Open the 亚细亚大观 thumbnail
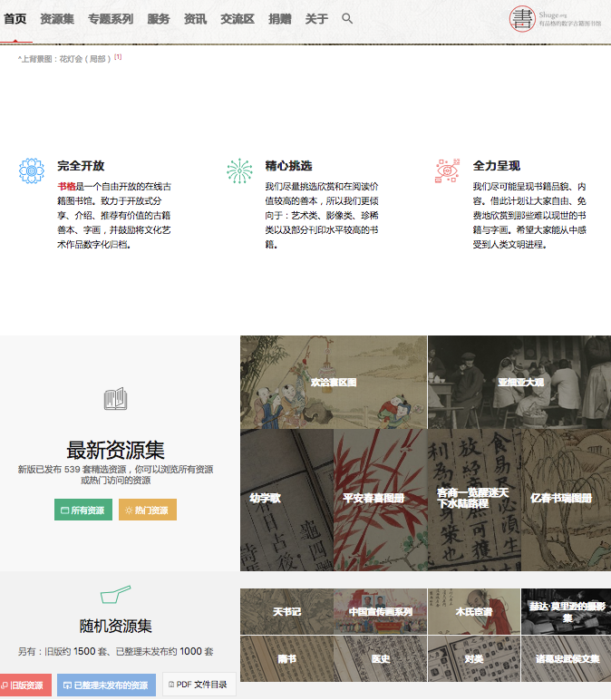 519,382
